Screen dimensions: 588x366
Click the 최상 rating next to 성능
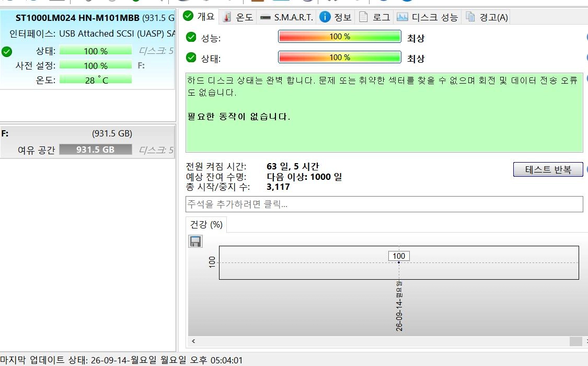(416, 38)
